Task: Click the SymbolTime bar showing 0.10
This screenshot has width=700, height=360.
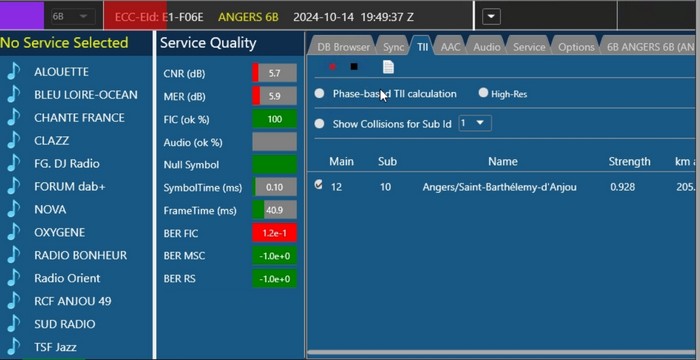Action: pos(274,187)
